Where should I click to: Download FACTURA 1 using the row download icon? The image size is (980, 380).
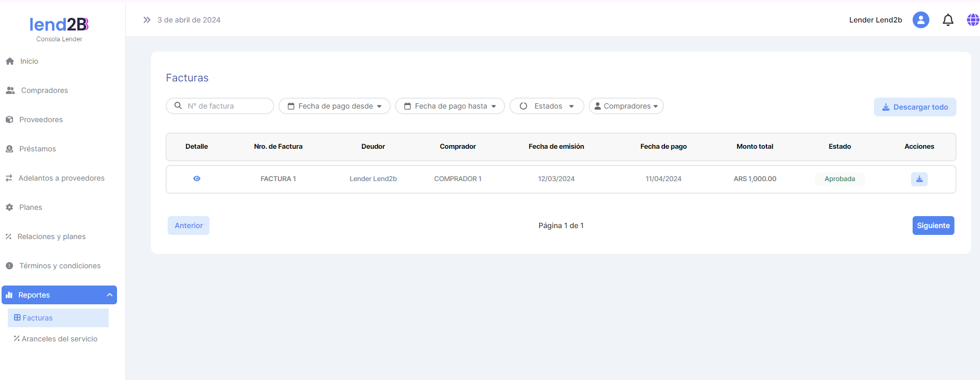coord(919,179)
